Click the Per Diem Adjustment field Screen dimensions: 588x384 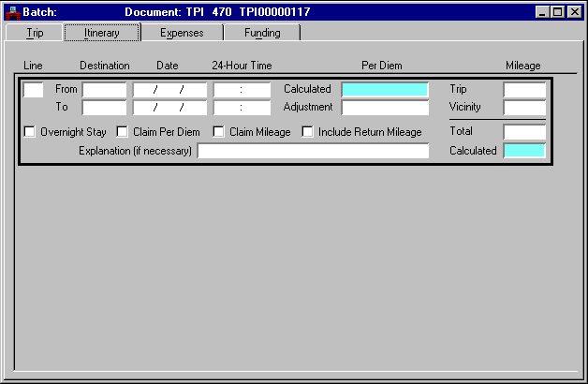coord(385,108)
